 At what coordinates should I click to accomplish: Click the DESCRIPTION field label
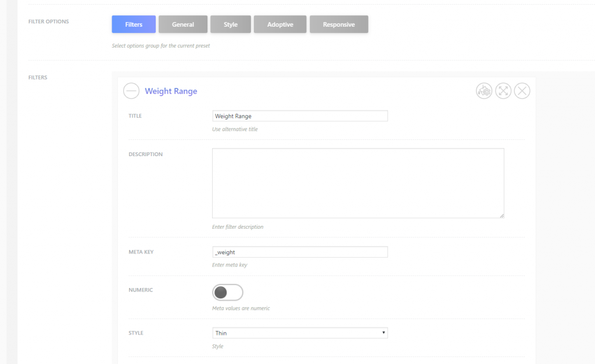(145, 154)
